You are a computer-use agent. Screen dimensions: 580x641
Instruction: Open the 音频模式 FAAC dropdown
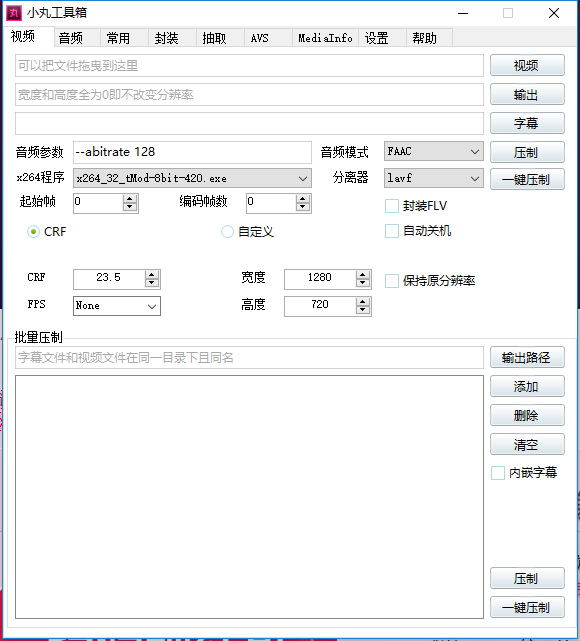point(434,152)
